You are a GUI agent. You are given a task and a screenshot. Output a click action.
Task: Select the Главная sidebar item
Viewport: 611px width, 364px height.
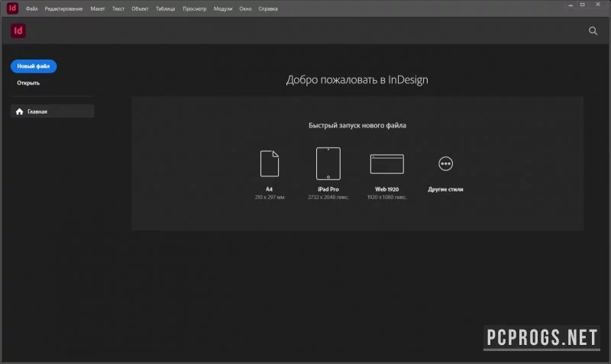[52, 111]
